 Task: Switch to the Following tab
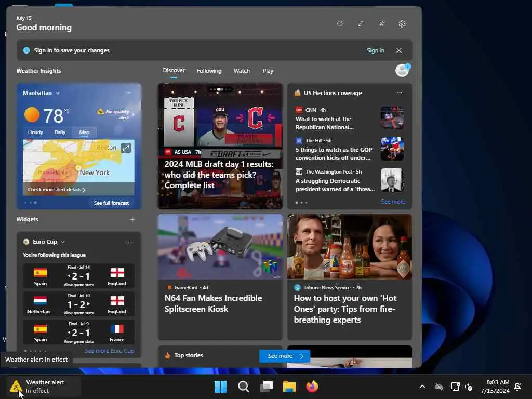point(209,71)
